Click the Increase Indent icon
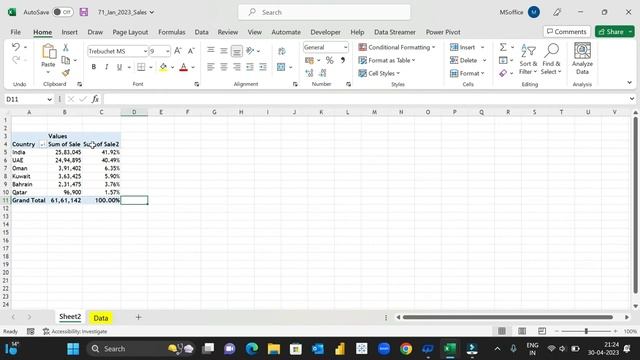The height and width of the screenshot is (360, 640). click(x=263, y=67)
